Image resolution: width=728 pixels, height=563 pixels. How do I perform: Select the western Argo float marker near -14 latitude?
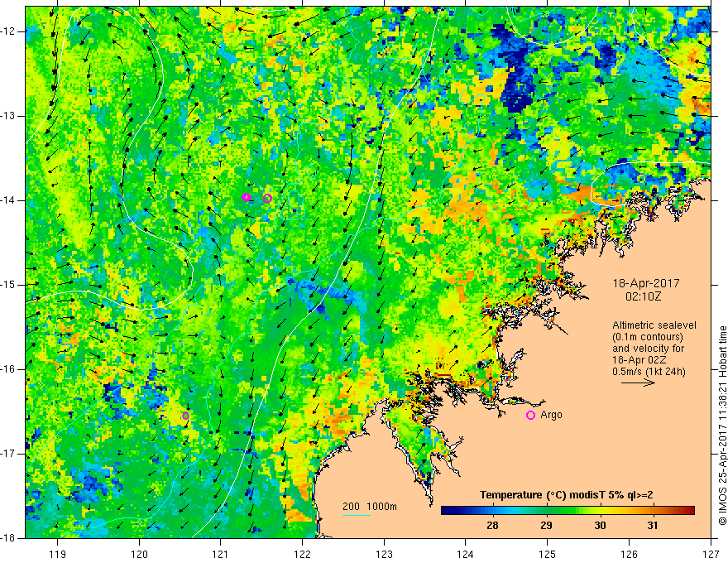point(246,197)
